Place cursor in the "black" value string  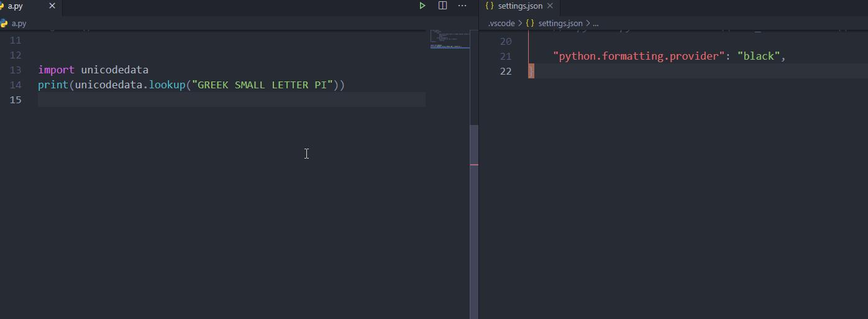tap(759, 57)
